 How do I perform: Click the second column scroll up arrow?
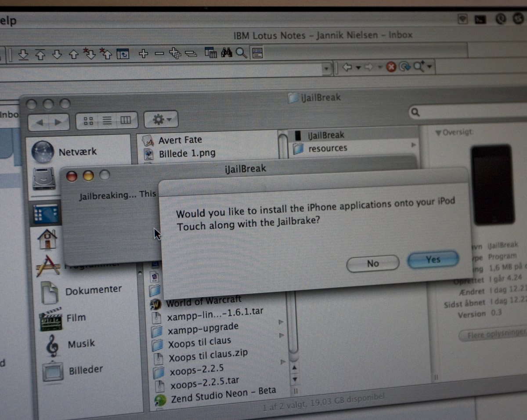pyautogui.click(x=295, y=368)
